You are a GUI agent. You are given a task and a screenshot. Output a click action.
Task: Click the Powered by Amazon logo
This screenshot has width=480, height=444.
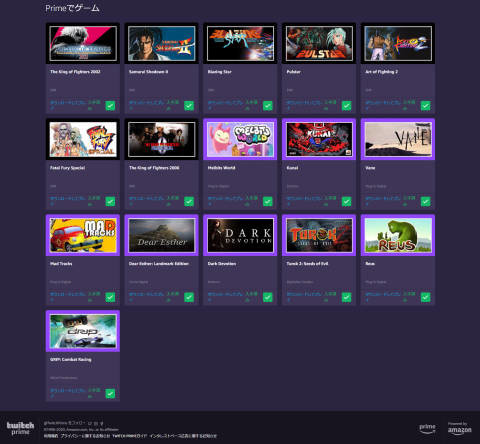point(459,429)
